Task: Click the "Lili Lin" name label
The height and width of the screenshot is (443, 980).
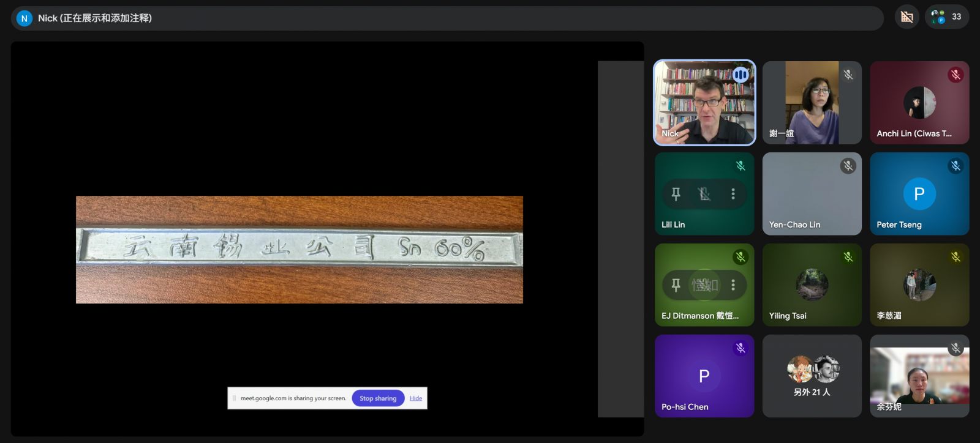Action: tap(673, 225)
